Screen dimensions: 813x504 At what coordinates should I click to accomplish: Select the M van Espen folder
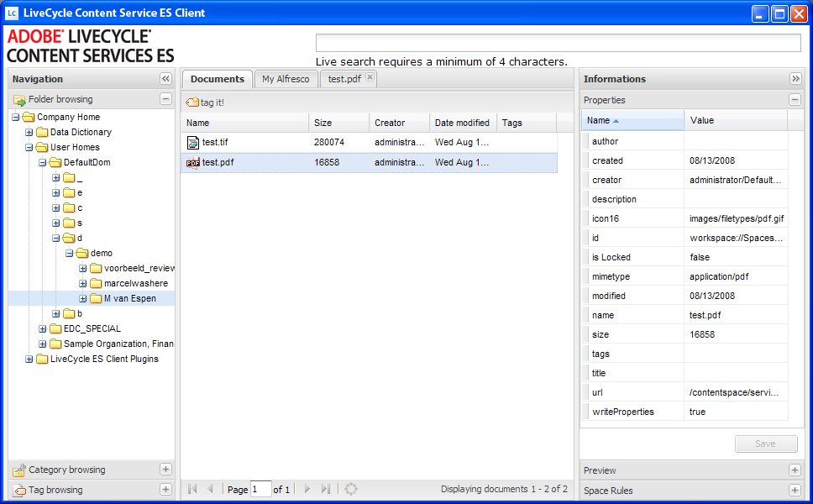[129, 299]
